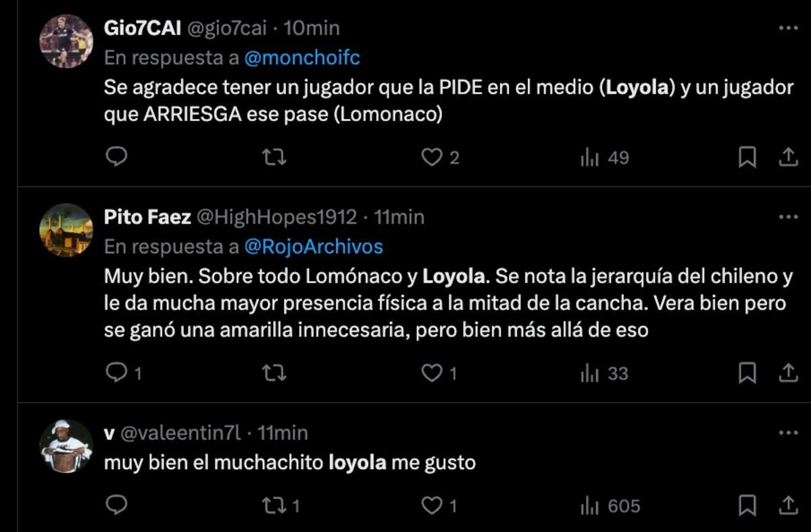The width and height of the screenshot is (811, 532).
Task: Share Gio7CAI's tweet
Action: pos(787,158)
